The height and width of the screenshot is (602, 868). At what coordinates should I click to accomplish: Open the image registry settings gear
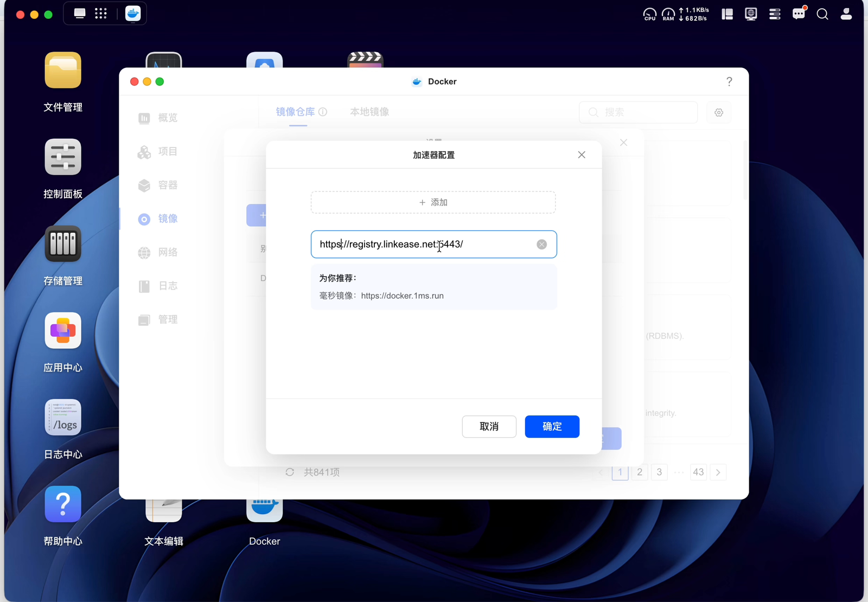tap(719, 112)
